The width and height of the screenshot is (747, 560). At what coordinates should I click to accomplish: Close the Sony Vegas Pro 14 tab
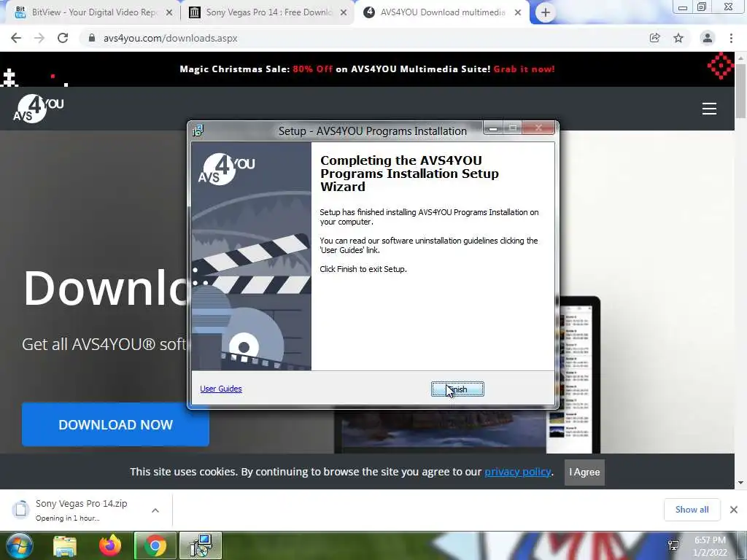344,13
